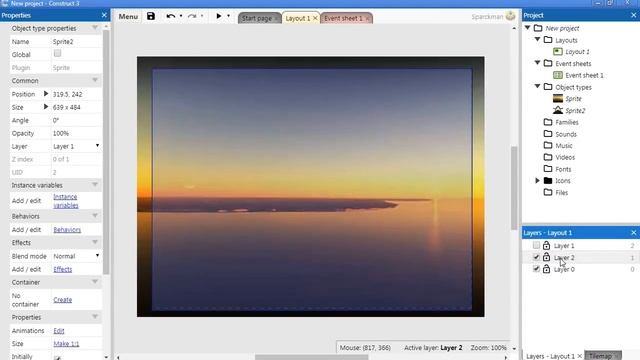Open the Effects link
Screen dimensions: 640x360
pos(62,269)
